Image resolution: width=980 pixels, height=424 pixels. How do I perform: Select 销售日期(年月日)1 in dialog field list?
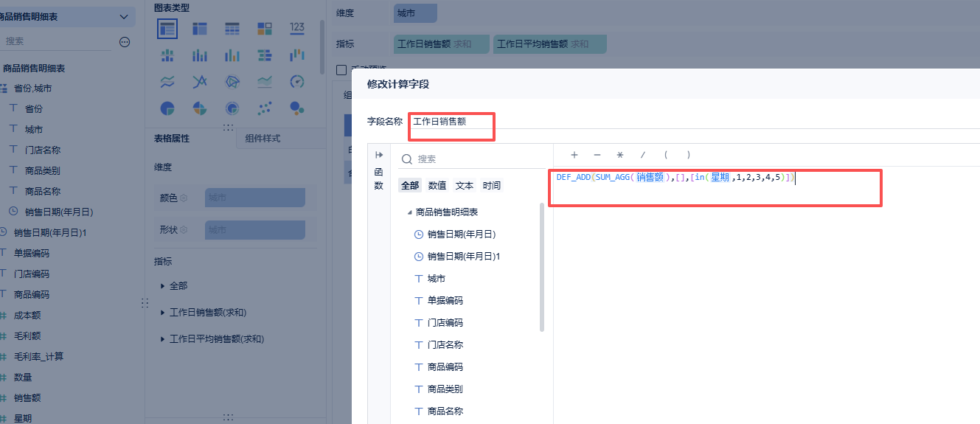464,257
